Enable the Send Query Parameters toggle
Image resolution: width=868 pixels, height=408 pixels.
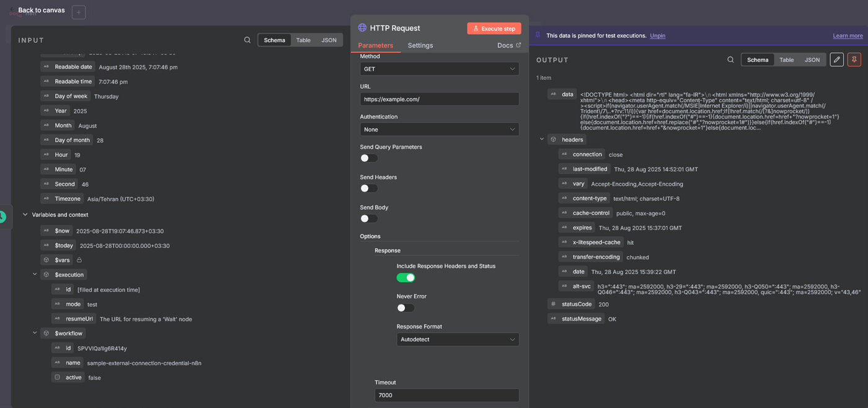[369, 158]
